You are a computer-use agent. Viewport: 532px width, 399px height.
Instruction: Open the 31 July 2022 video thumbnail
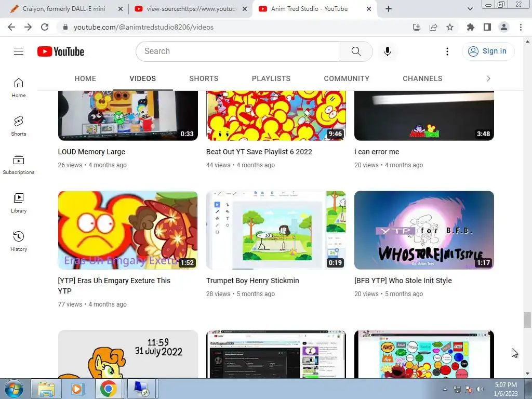[x=128, y=354]
